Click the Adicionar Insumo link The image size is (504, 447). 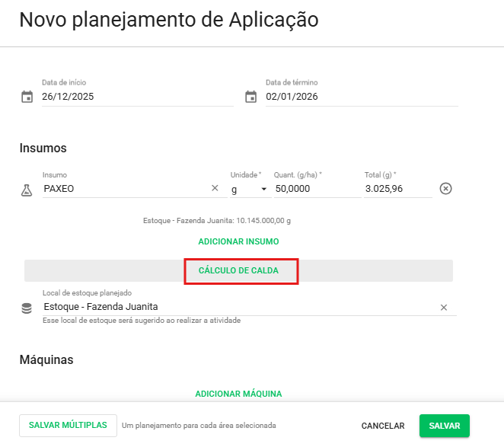click(238, 241)
